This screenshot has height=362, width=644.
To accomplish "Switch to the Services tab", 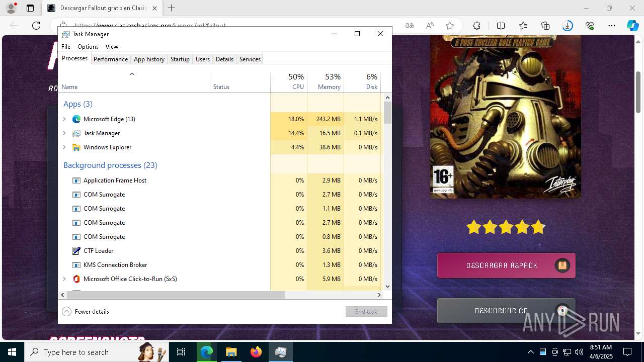I will (x=250, y=59).
